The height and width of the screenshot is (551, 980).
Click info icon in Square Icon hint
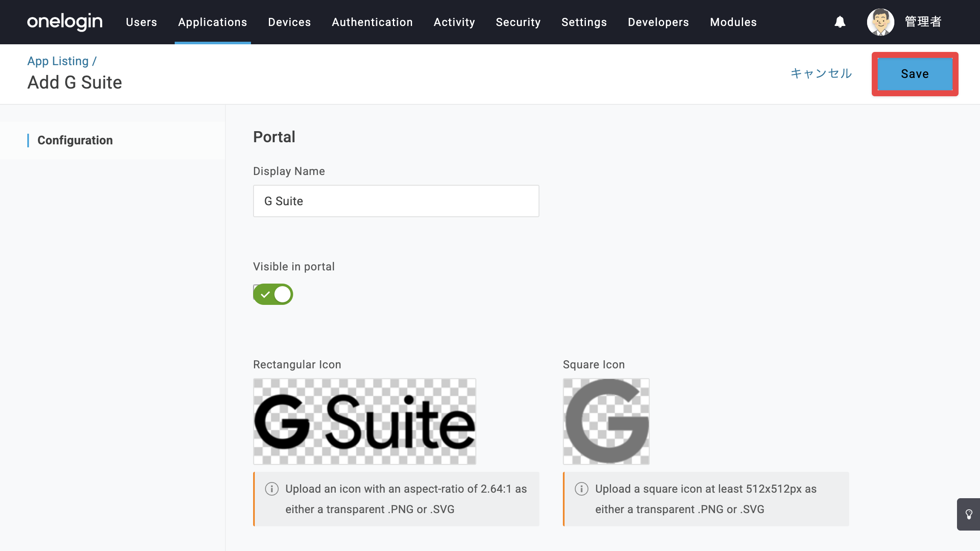tap(582, 489)
